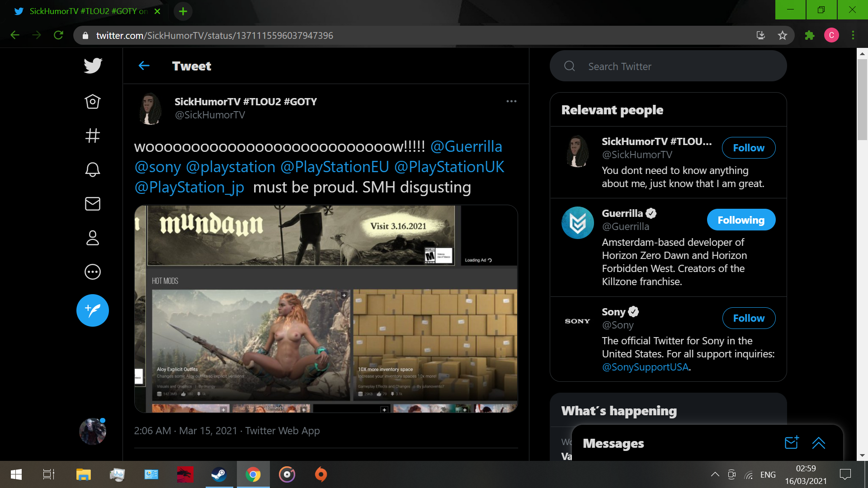Click the search magnifier icon
The image size is (868, 488).
click(x=570, y=66)
